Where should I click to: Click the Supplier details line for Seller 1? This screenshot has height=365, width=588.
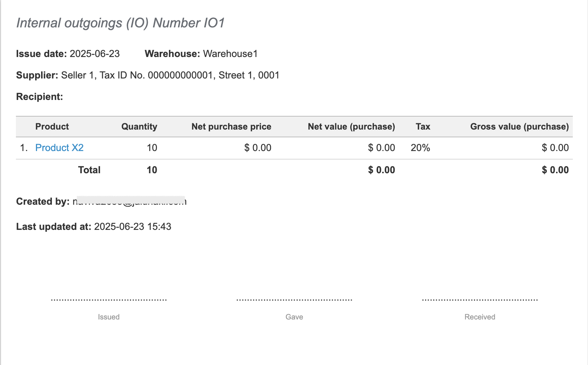(170, 75)
